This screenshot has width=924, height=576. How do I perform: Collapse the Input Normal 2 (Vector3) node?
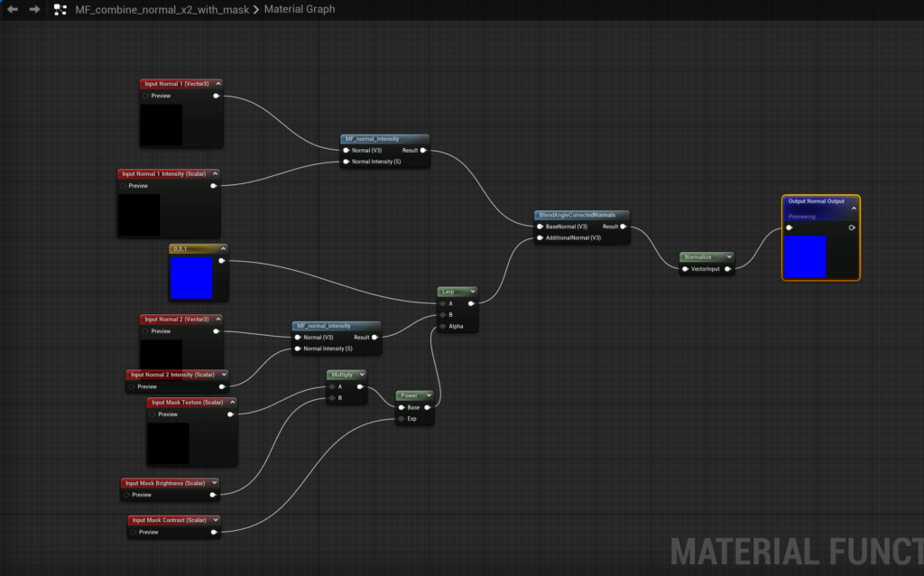(x=218, y=319)
